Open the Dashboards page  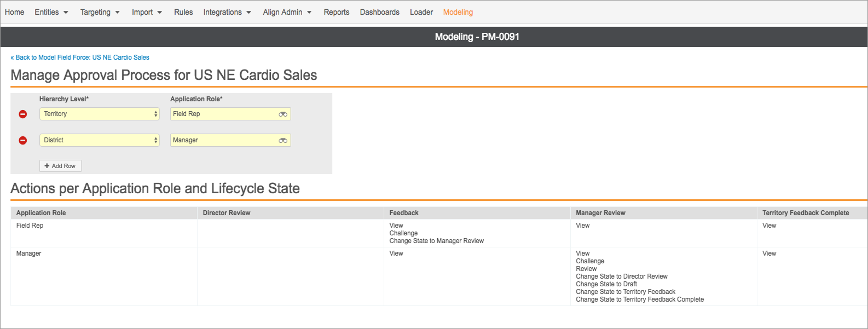(x=379, y=12)
